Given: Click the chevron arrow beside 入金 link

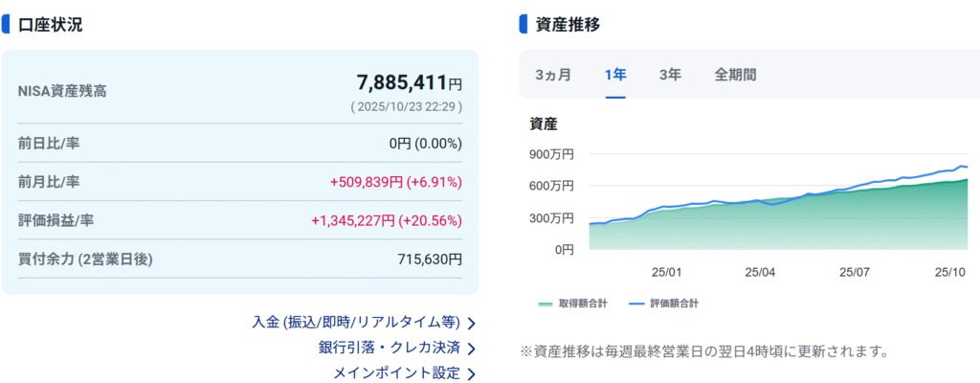Looking at the screenshot, I should coord(471,323).
